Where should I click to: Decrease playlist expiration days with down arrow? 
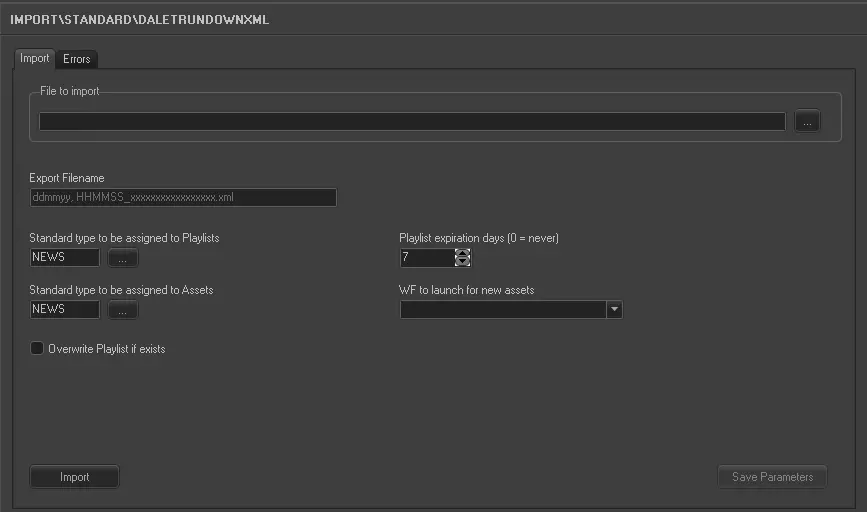tap(462, 263)
